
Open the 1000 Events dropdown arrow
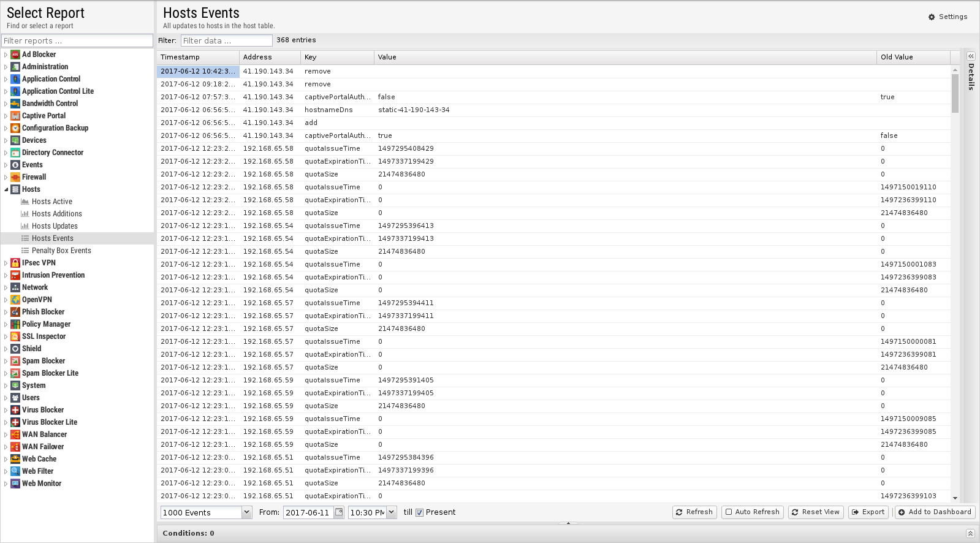click(x=246, y=512)
